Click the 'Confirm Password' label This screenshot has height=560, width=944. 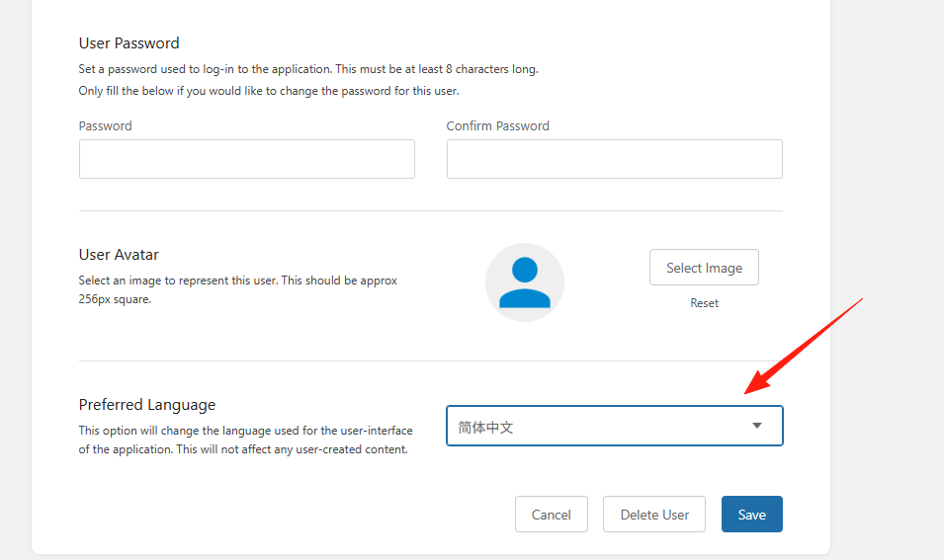click(x=497, y=125)
